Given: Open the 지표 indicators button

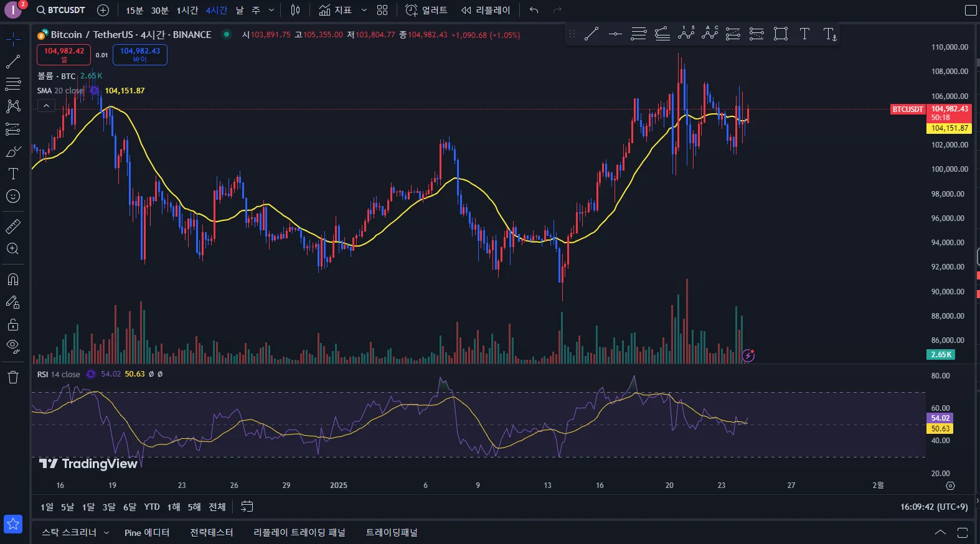Looking at the screenshot, I should point(335,10).
